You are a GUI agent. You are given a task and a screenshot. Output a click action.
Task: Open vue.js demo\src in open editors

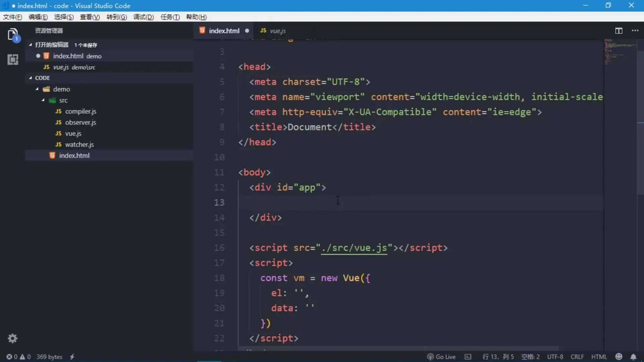pyautogui.click(x=109, y=67)
